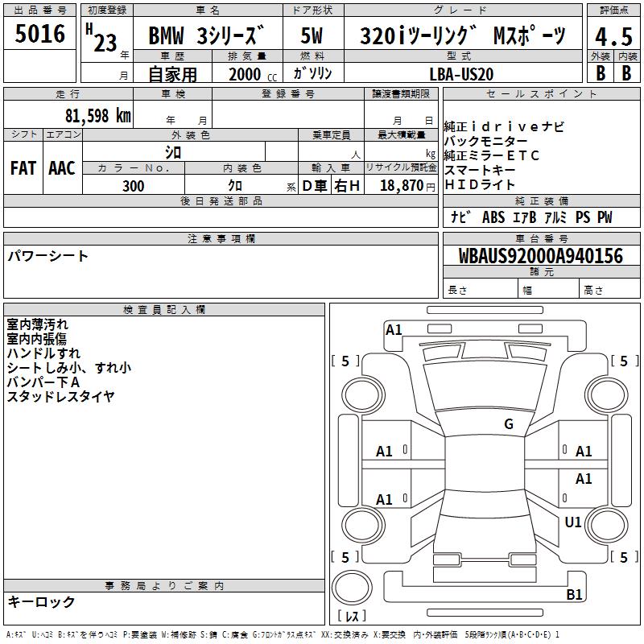The image size is (644, 644).
Task: Click the 5W door type value
Action: [312, 35]
